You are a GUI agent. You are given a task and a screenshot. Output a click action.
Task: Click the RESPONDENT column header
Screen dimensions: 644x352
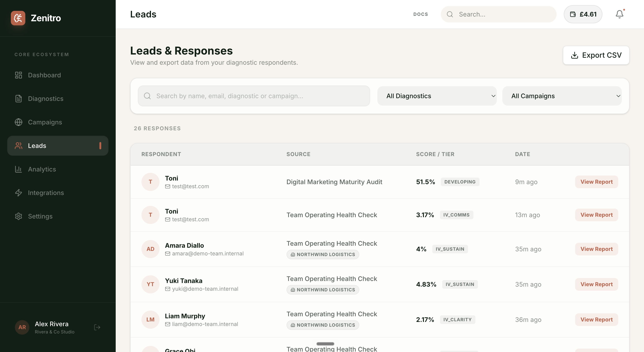click(161, 154)
